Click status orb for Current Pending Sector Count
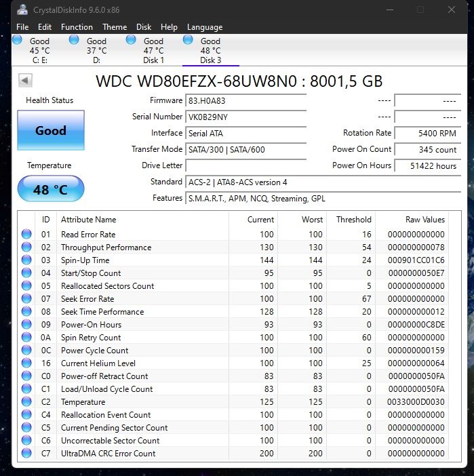Screen dimensions: 474x476 coord(26,427)
